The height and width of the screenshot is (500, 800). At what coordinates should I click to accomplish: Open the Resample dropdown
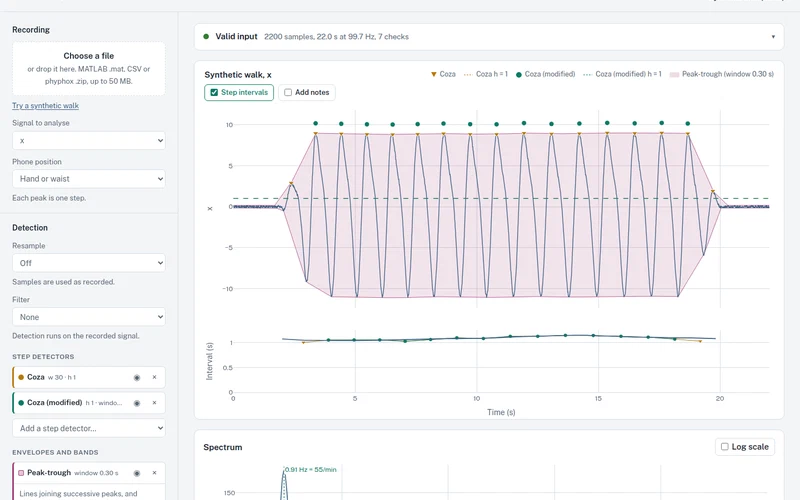pos(89,263)
